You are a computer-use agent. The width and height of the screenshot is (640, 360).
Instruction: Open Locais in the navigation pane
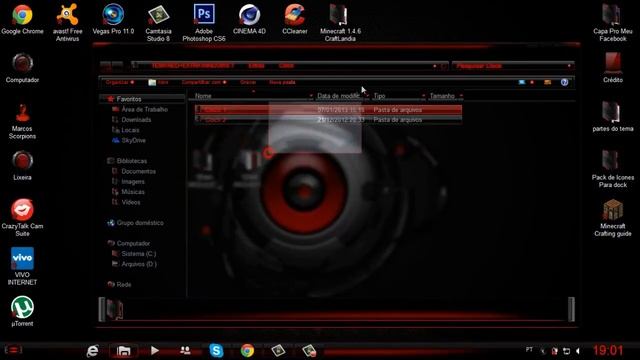126,130
